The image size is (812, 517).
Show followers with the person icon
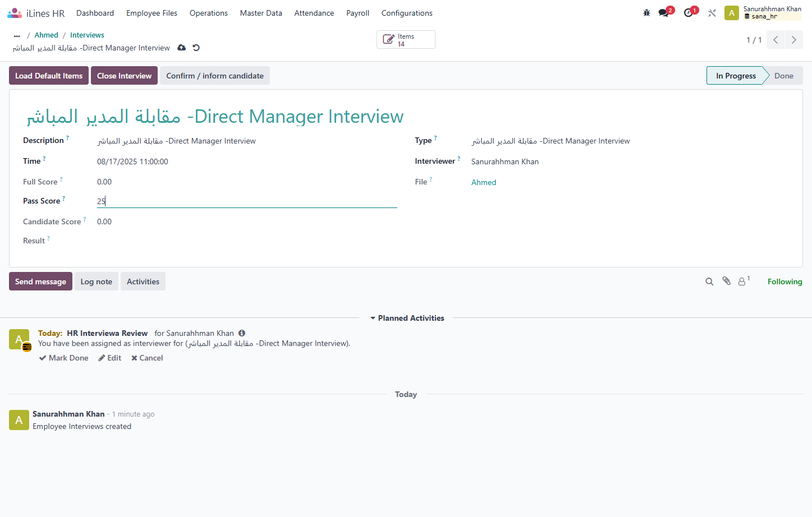tap(743, 281)
